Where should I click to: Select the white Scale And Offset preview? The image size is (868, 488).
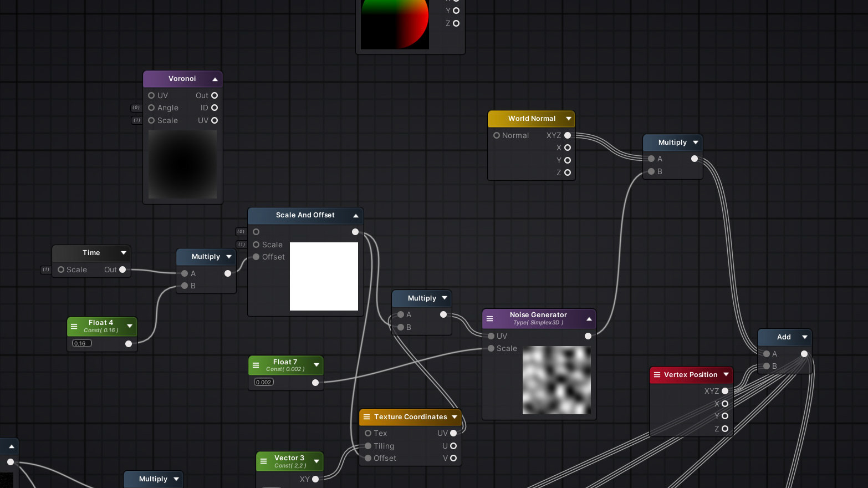[324, 276]
